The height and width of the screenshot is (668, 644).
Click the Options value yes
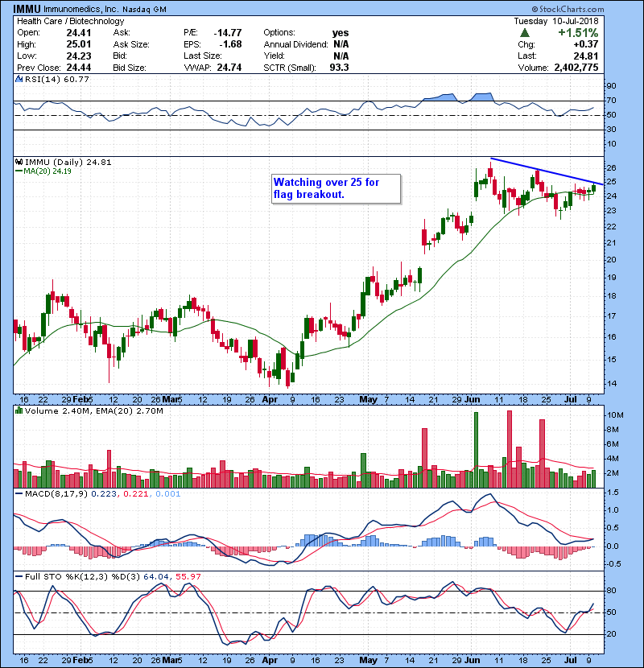pyautogui.click(x=341, y=33)
